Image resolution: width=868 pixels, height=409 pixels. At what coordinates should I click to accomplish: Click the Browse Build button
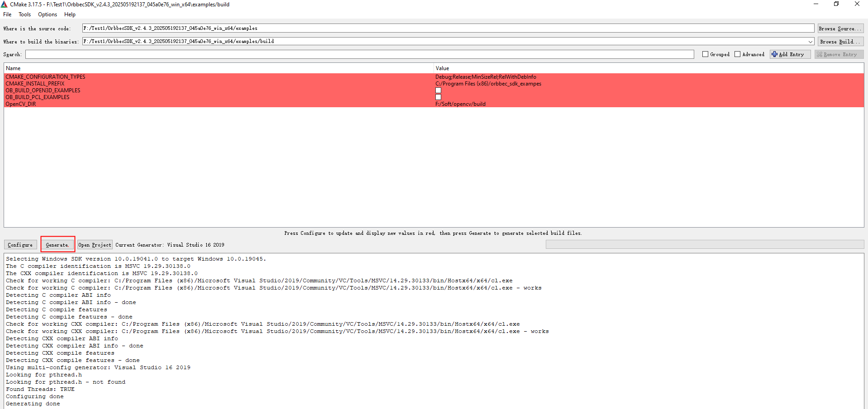pos(840,42)
